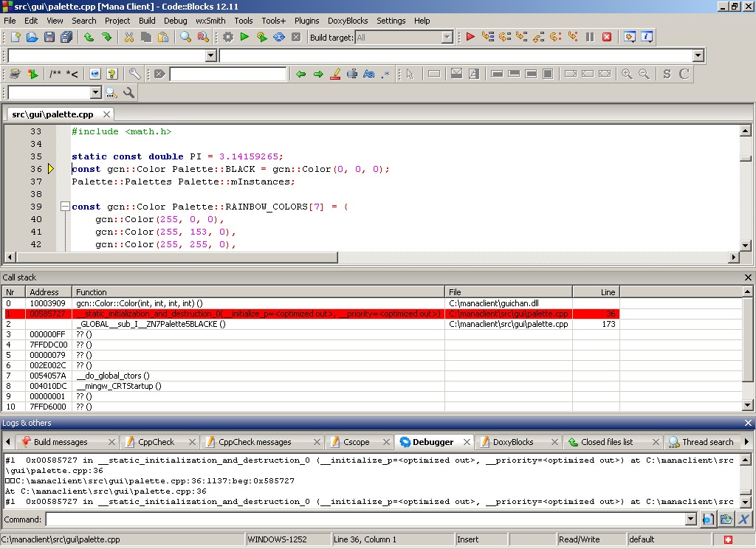
Task: Click the DoxyBooks block comment /** icon
Action: (55, 75)
